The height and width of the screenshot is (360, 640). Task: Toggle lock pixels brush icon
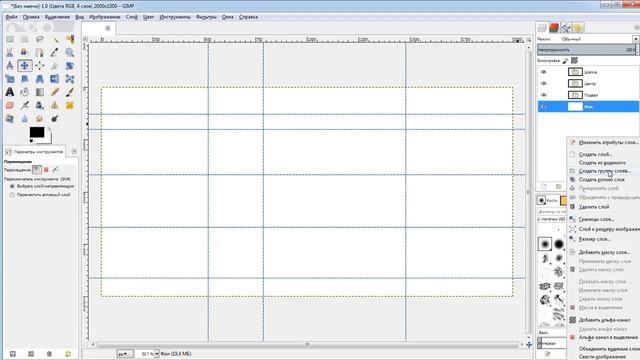click(x=565, y=60)
